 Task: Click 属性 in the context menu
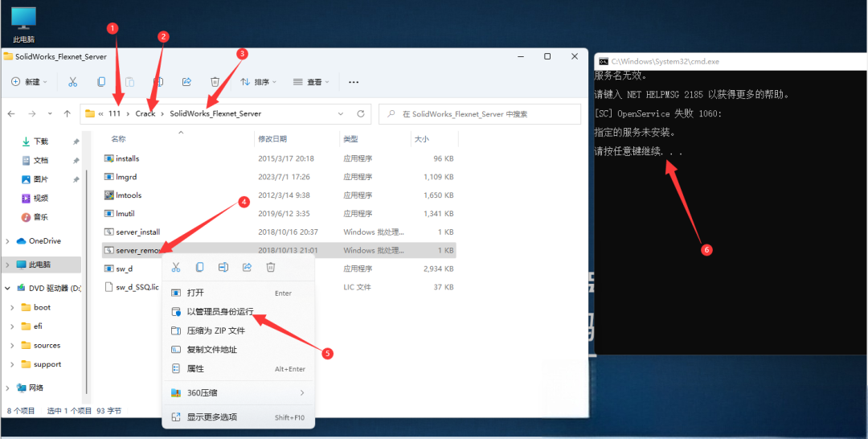(x=238, y=369)
